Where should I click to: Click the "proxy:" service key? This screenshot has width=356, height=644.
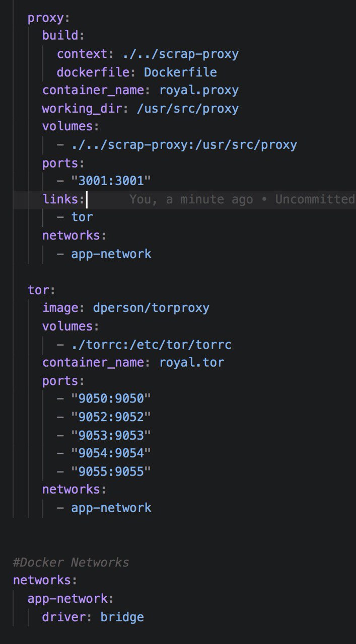coord(49,18)
